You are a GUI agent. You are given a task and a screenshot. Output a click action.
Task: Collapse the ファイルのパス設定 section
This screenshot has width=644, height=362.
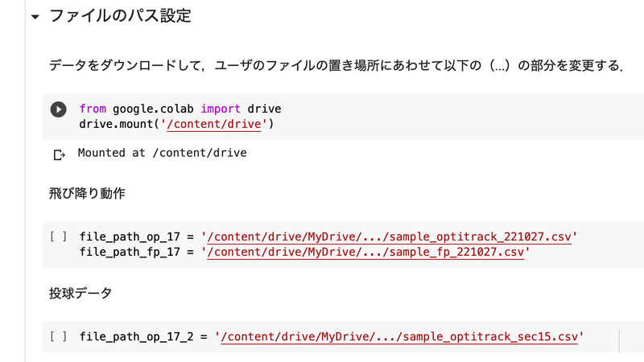(x=35, y=17)
